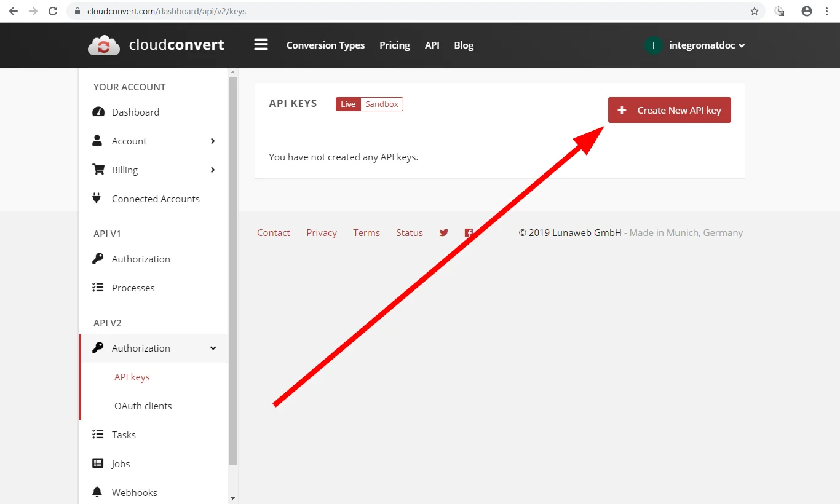
Task: Click the browser address bar URL
Action: coord(167,11)
